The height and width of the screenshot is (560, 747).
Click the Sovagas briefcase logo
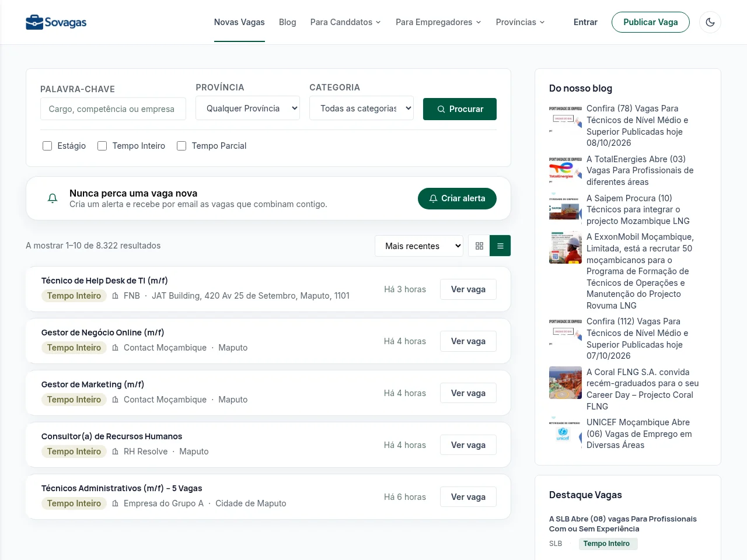click(56, 22)
